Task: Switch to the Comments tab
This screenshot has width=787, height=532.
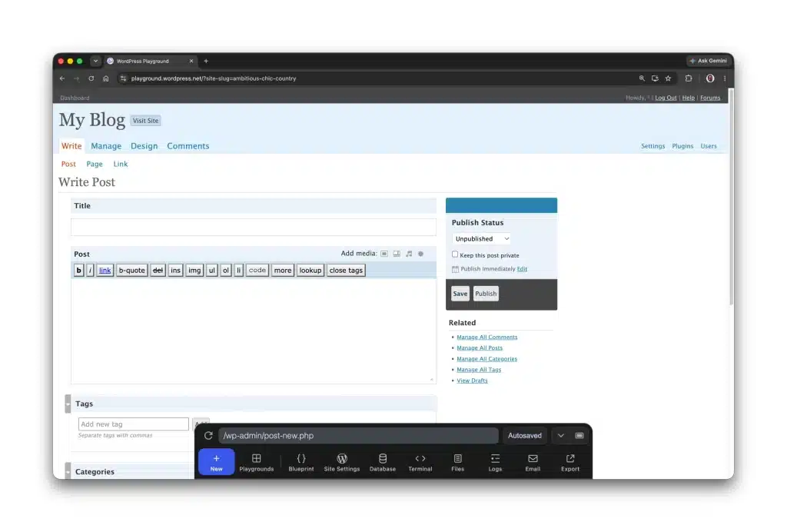Action: coord(188,146)
